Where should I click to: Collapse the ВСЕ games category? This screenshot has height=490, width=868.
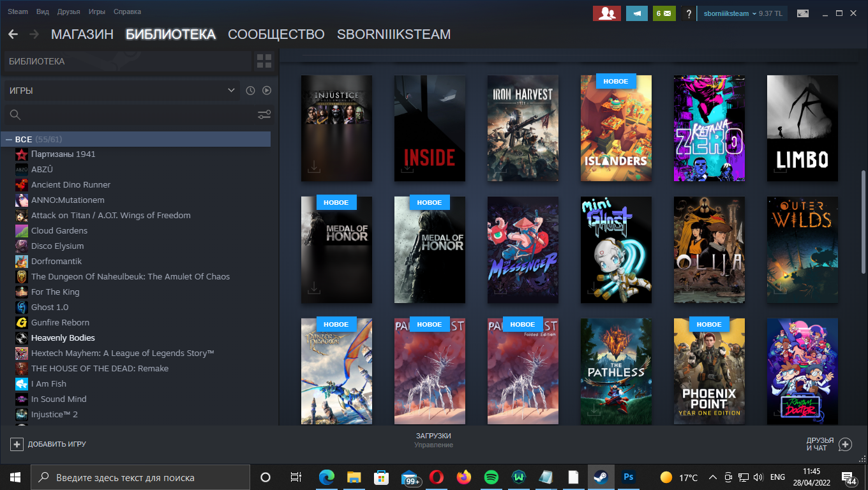(9, 139)
